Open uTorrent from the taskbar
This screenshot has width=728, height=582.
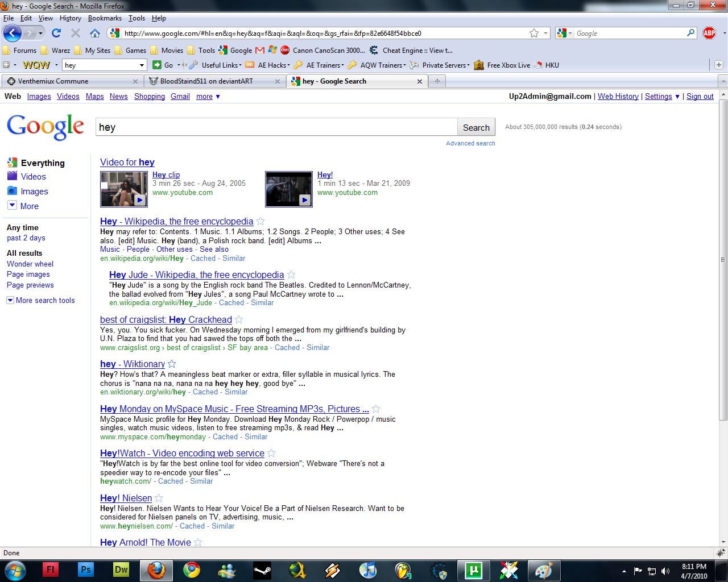[x=473, y=570]
